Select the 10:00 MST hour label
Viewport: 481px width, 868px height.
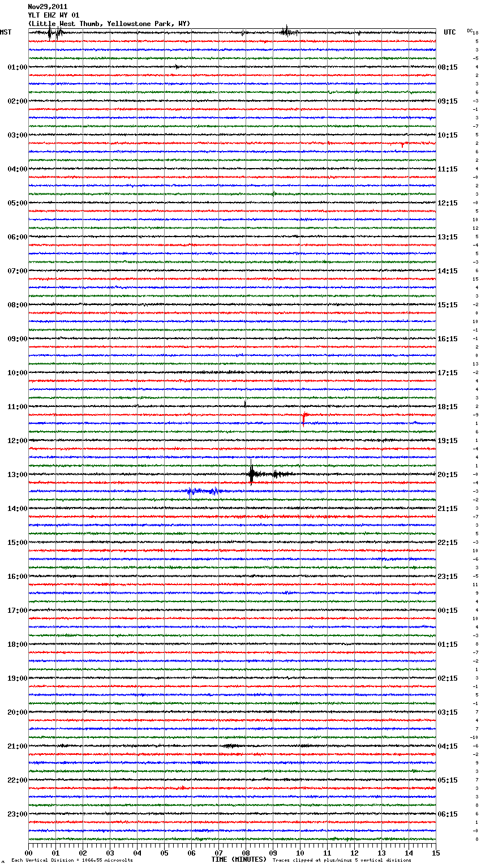[18, 373]
